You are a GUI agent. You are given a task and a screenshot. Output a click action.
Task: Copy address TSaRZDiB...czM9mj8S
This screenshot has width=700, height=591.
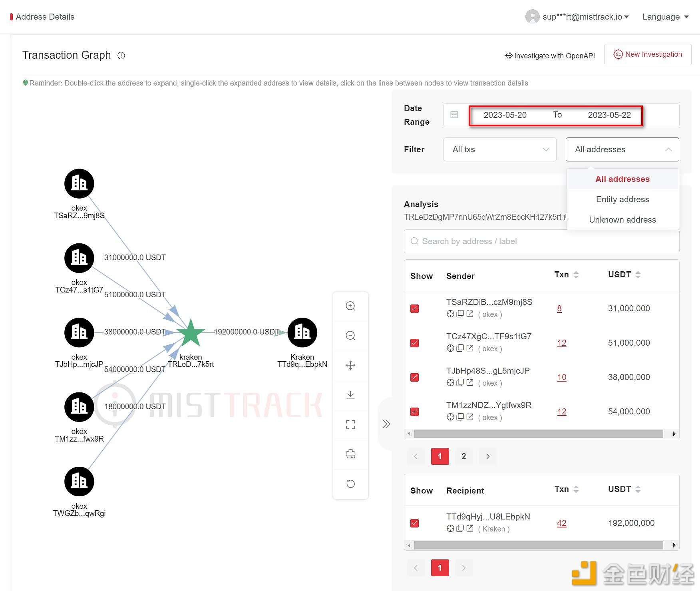click(460, 314)
